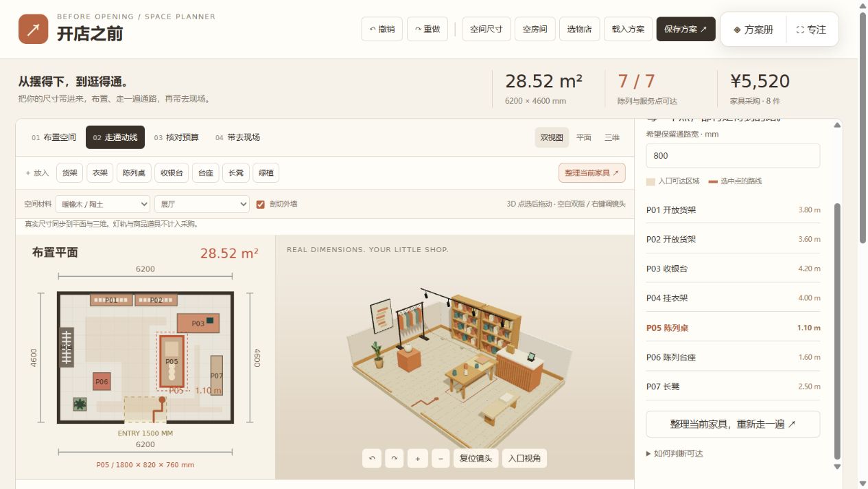Toggle 专注 focus mode
Viewport: 868px width, 489px height.
(x=811, y=30)
